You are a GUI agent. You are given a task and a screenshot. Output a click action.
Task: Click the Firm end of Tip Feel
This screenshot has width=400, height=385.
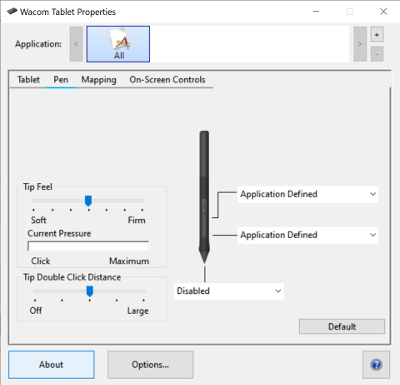click(x=137, y=220)
